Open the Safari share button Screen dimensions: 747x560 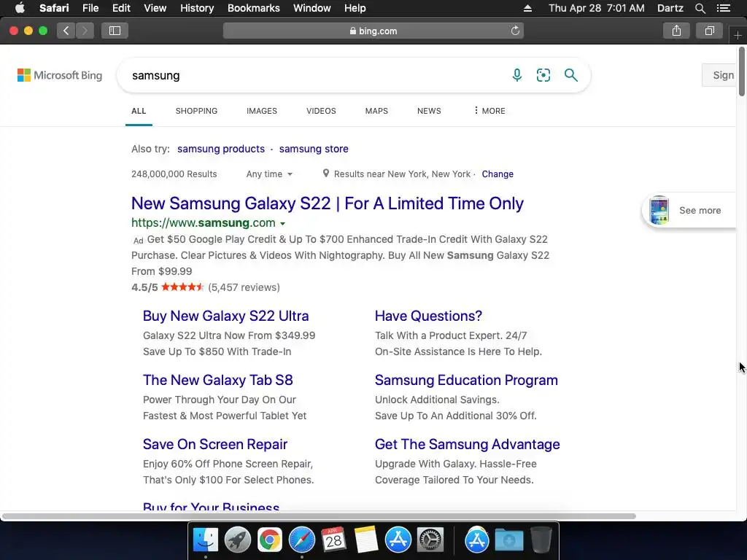pos(676,31)
